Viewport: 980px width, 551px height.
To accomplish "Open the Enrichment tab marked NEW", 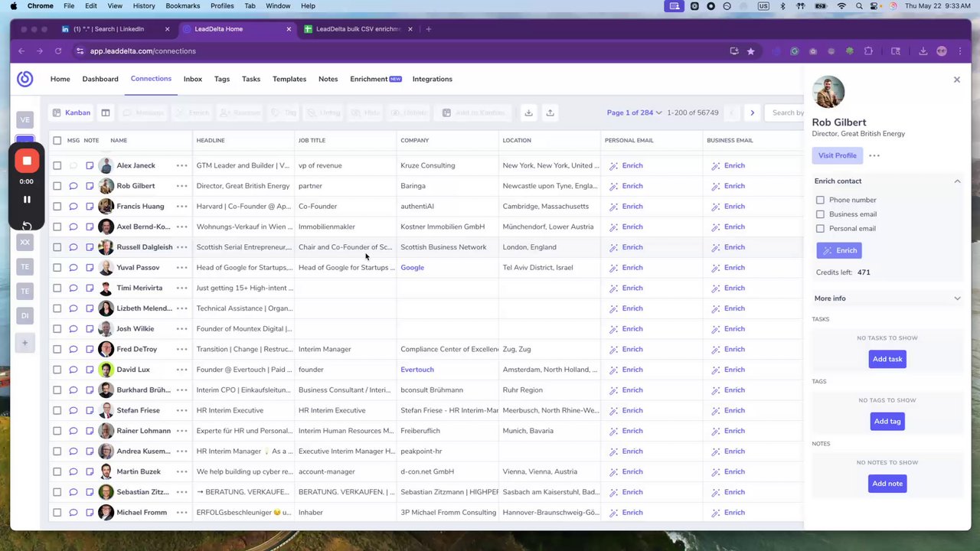I will [x=376, y=79].
